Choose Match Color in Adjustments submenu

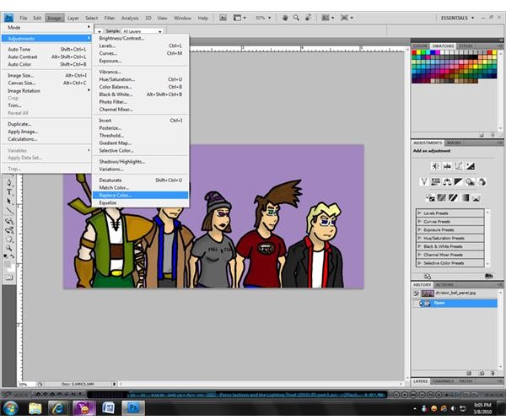click(140, 187)
